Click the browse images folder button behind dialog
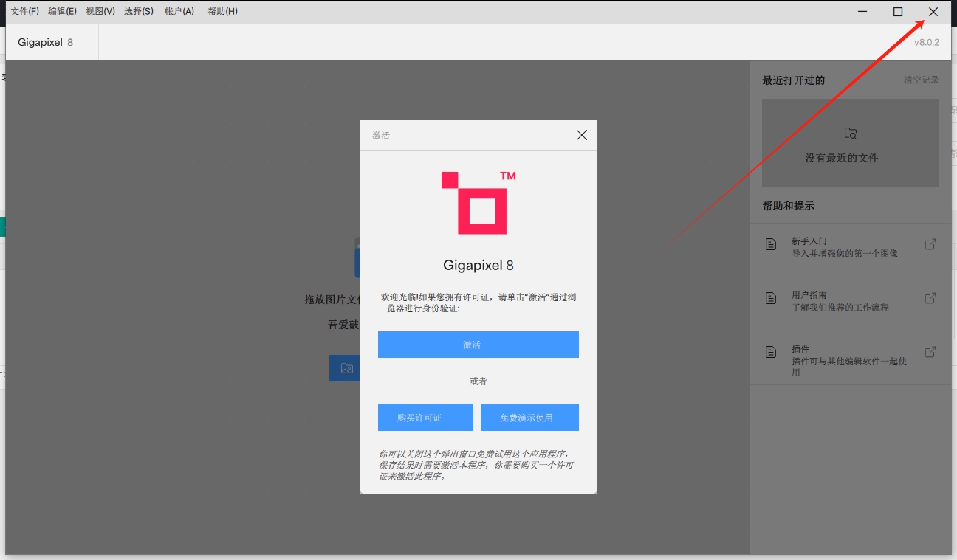 click(x=345, y=368)
